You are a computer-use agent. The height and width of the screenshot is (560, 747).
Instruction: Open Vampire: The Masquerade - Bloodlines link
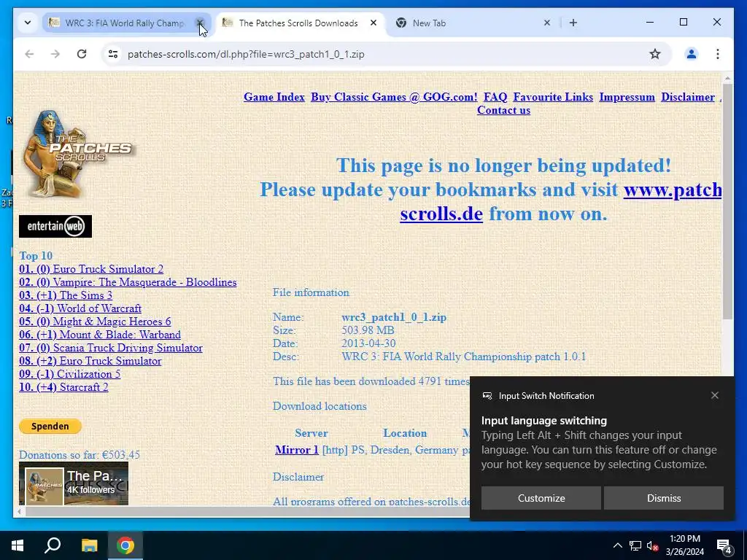pos(128,282)
